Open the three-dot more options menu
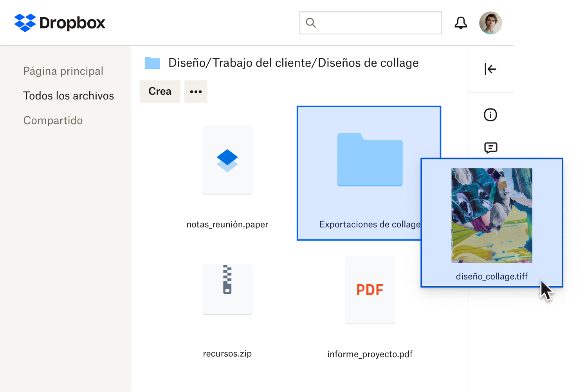 [x=196, y=91]
